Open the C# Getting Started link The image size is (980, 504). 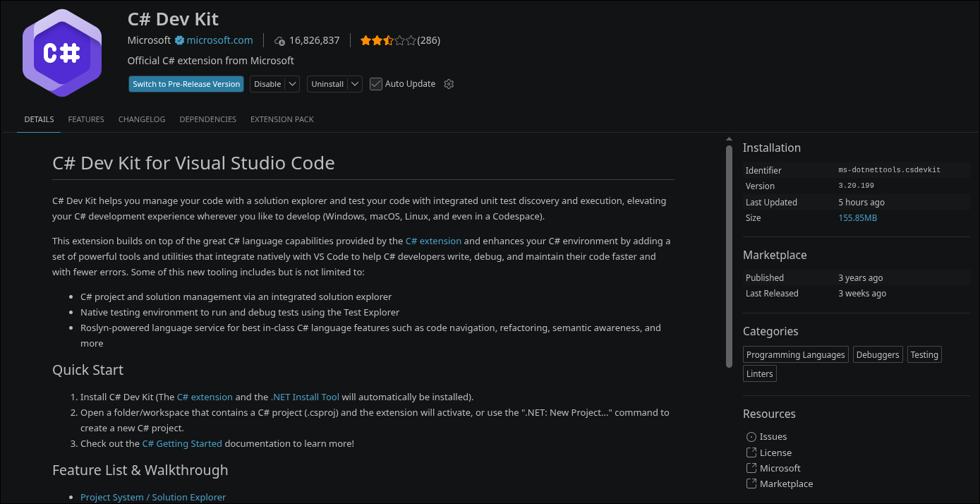tap(182, 443)
